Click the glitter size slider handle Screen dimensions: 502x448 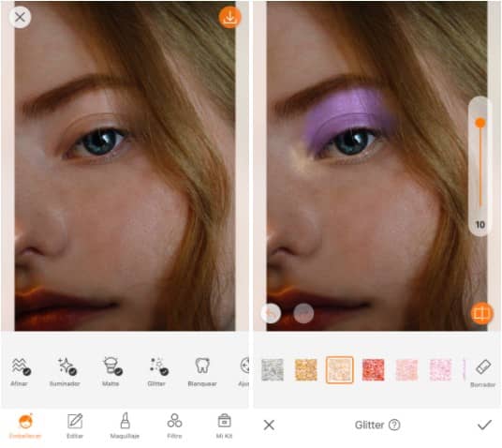point(480,123)
